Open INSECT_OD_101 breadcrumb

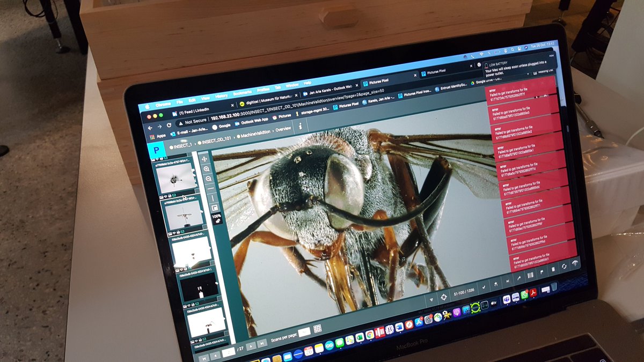click(215, 140)
